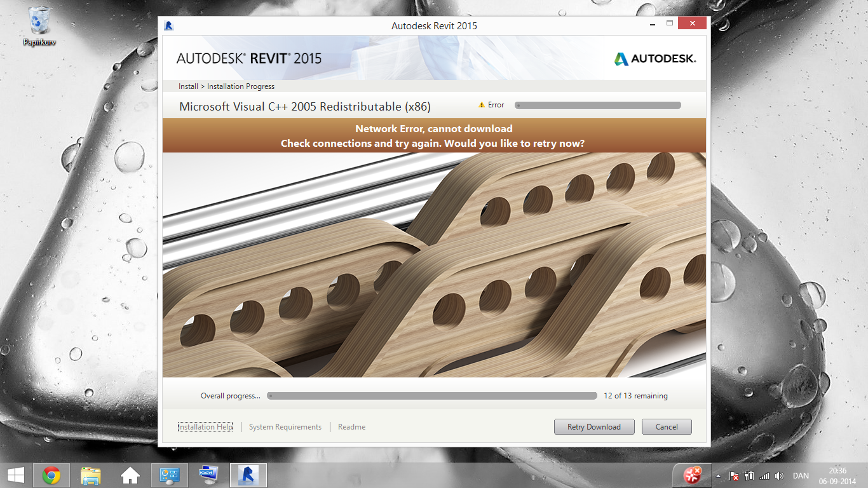Click the Retry Download button
868x488 pixels.
pyautogui.click(x=593, y=426)
